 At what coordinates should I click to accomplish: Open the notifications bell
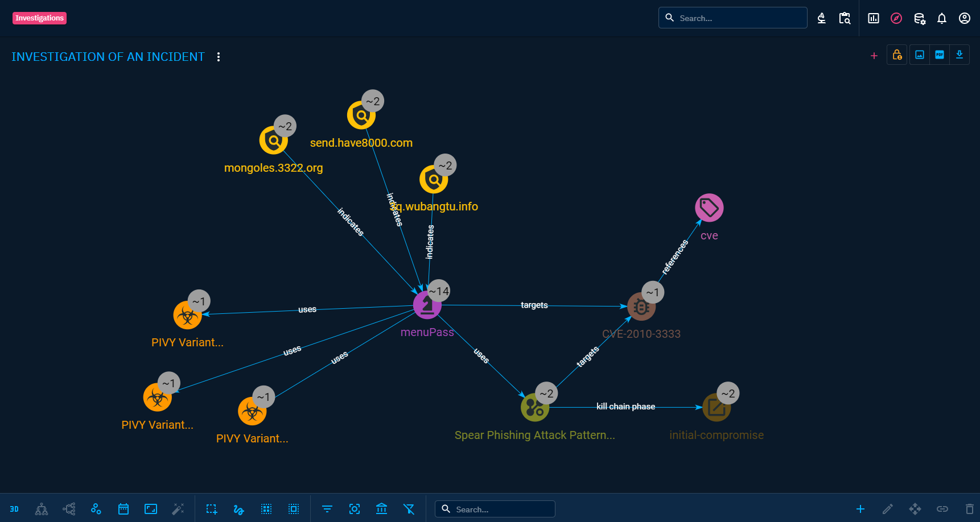[942, 18]
